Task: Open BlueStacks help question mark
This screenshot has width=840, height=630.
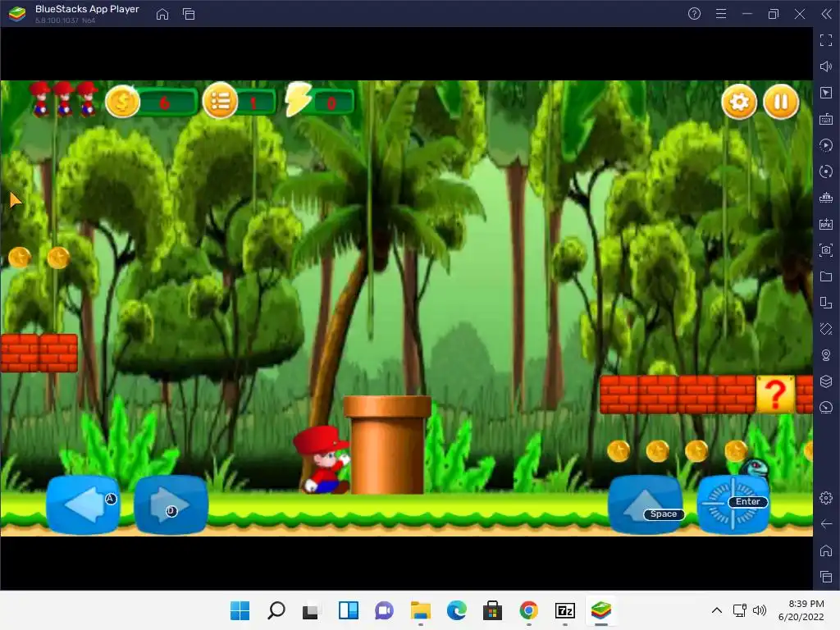Action: [x=694, y=14]
